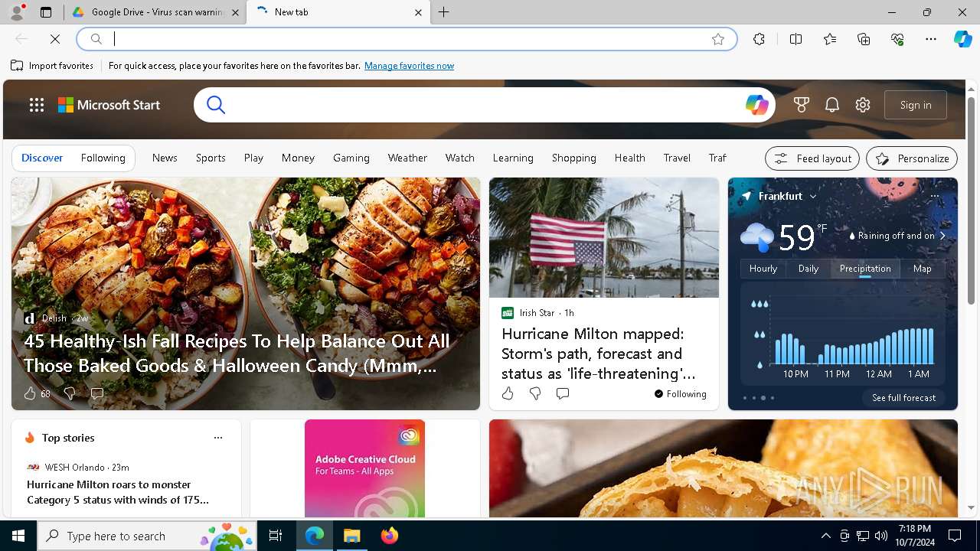Switch to Google Drive Virus scan tab
980x551 pixels.
pyautogui.click(x=156, y=12)
